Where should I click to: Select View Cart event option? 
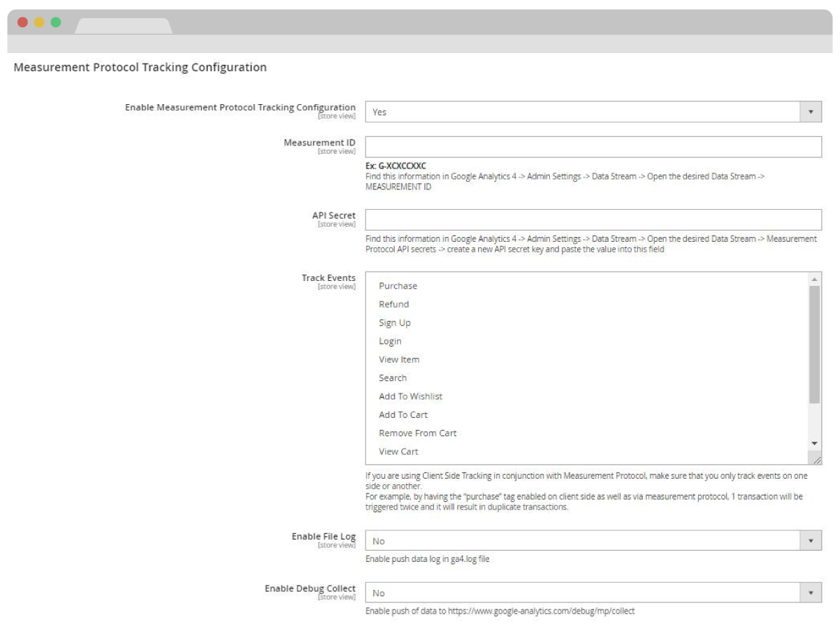398,451
